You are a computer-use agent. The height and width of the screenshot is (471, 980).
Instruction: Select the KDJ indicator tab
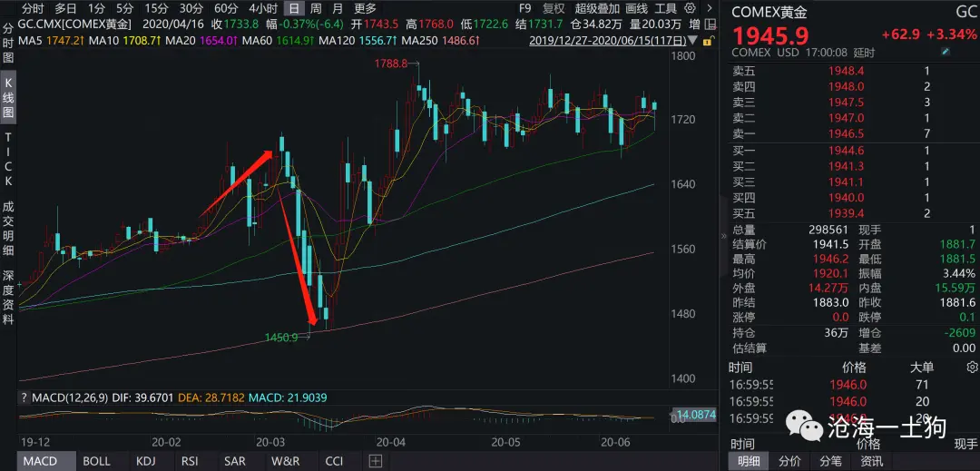(147, 462)
